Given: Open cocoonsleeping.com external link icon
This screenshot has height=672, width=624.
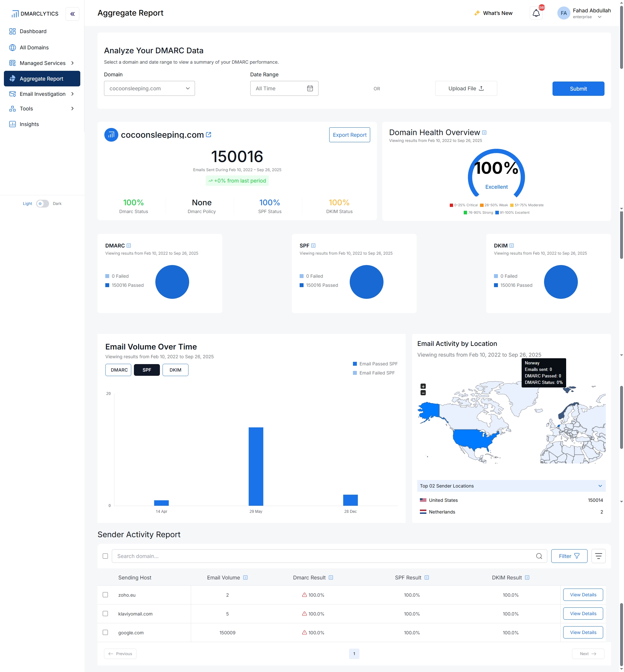Looking at the screenshot, I should click(209, 135).
